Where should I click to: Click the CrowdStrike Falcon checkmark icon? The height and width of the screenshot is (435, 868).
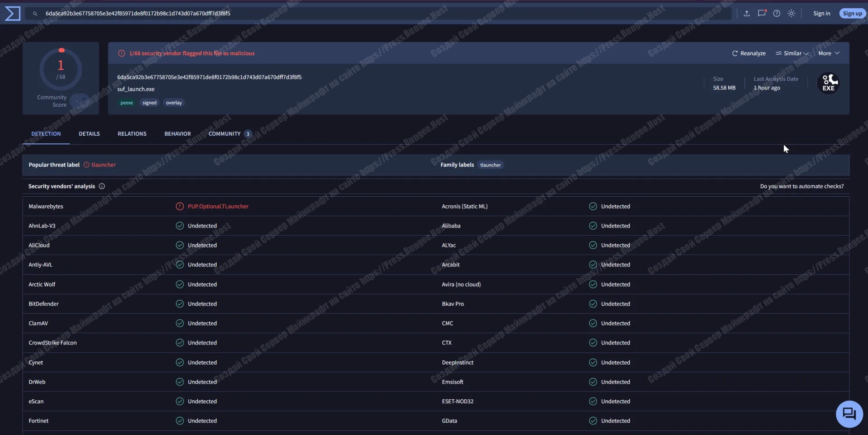179,343
